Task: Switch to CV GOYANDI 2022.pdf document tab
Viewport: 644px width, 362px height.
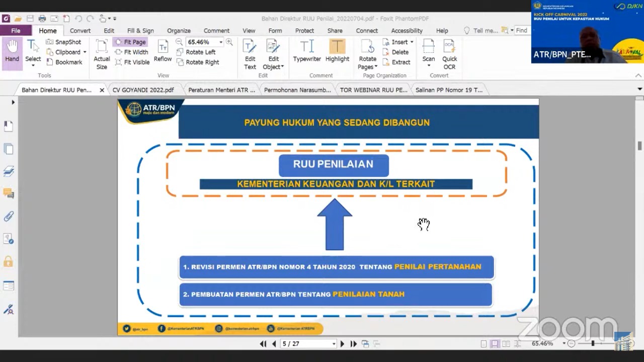Action: coord(143,90)
